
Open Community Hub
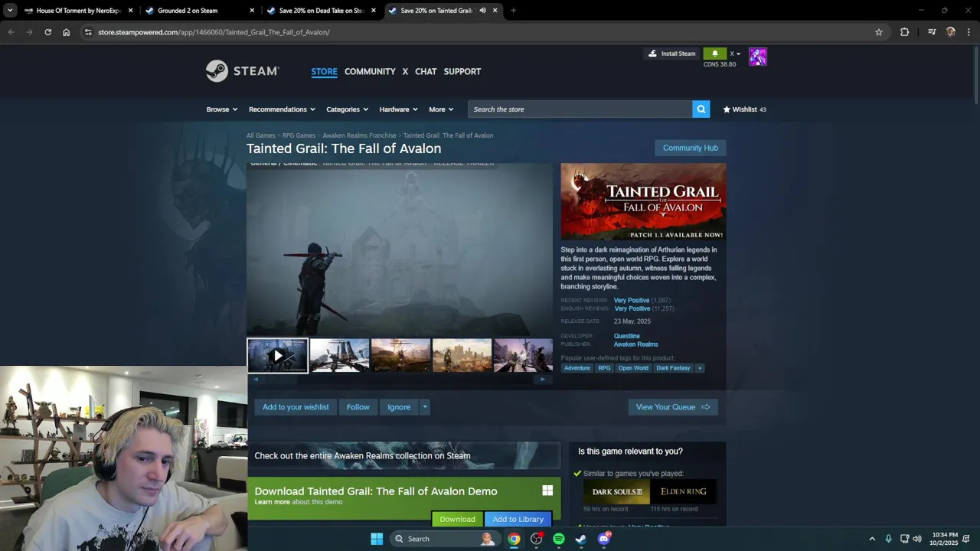[691, 148]
